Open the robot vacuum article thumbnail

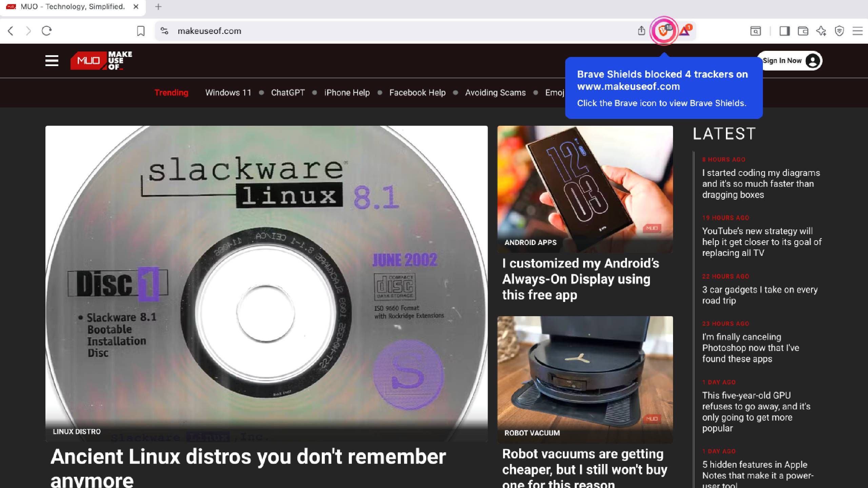coord(585,380)
